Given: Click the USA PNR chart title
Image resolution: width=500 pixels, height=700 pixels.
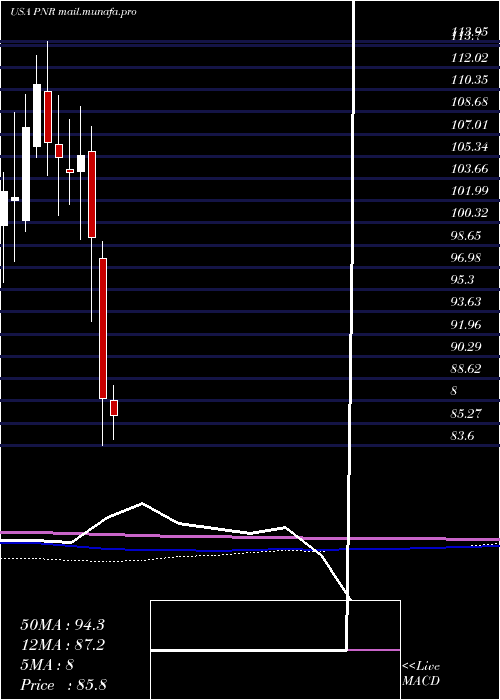Looking at the screenshot, I should point(73,12).
